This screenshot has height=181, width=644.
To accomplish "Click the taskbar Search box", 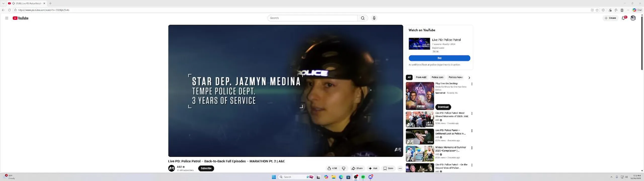I will 296,177.
